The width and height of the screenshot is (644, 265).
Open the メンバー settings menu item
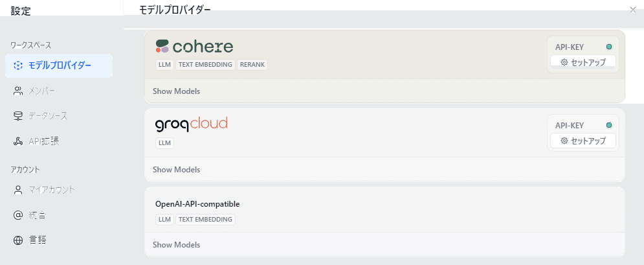[42, 91]
